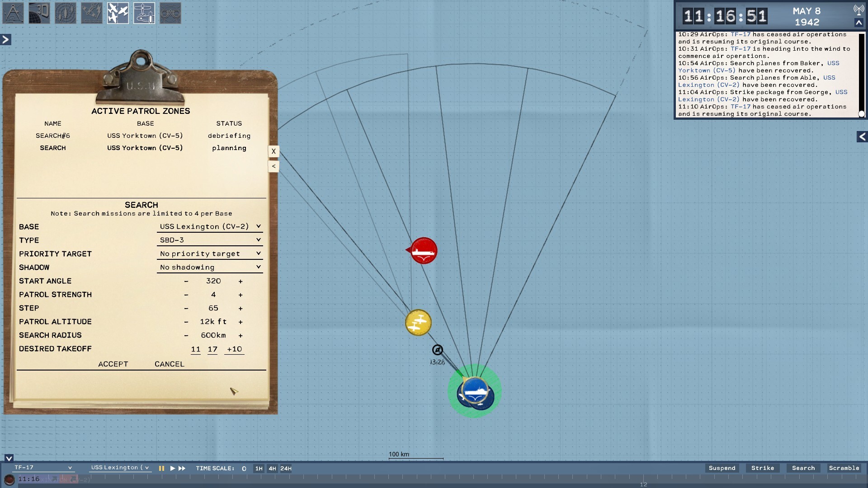Viewport: 868px width, 488px height.
Task: Select the SEARCH planning patrol row
Action: tap(142, 148)
